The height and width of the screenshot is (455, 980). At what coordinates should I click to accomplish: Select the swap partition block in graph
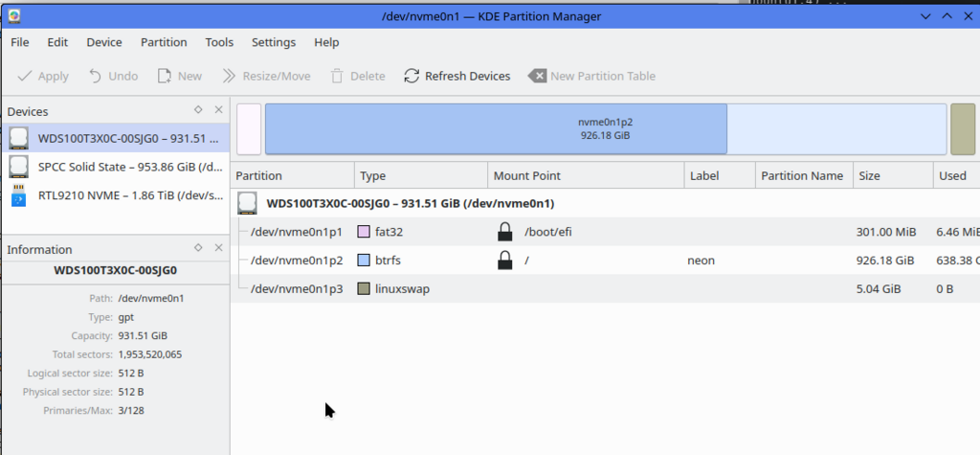(963, 129)
